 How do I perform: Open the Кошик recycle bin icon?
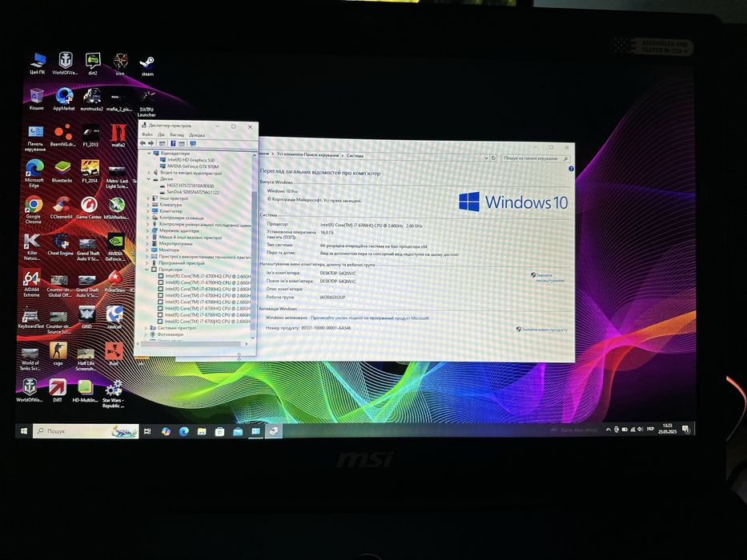[x=36, y=99]
